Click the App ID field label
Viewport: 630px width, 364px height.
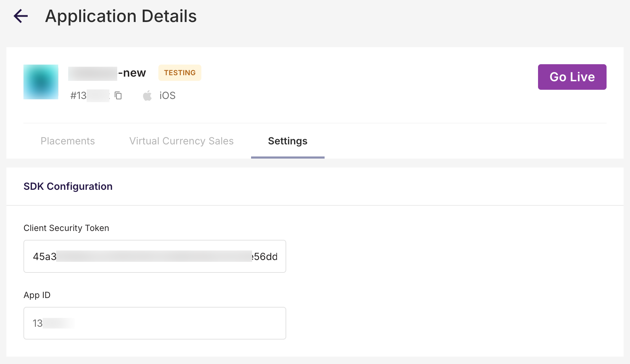[37, 295]
